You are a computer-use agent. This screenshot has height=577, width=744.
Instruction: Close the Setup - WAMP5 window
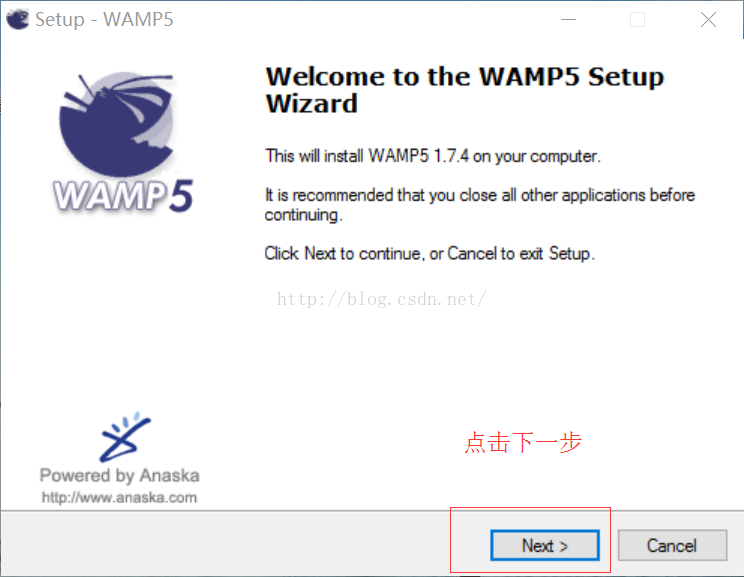pos(708,19)
